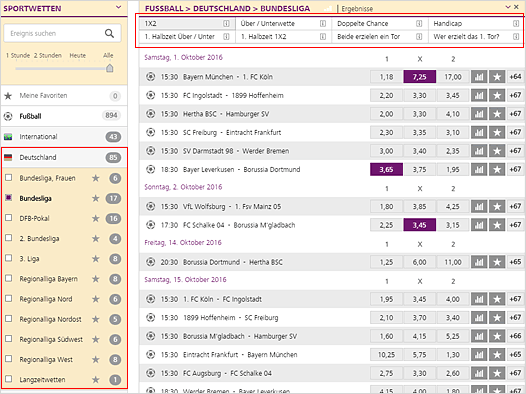Favorite the Bayern München - 1. FC Köln match
This screenshot has width=526, height=394.
(x=497, y=77)
